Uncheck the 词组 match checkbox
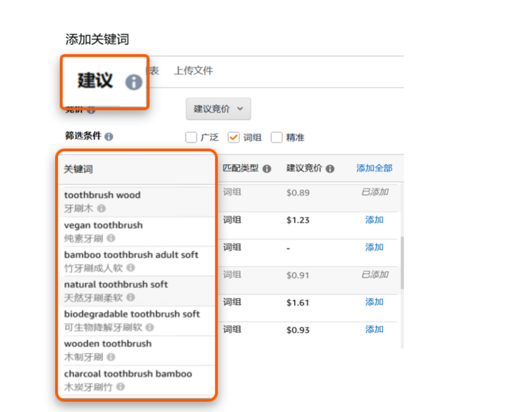532x412 pixels. [233, 137]
